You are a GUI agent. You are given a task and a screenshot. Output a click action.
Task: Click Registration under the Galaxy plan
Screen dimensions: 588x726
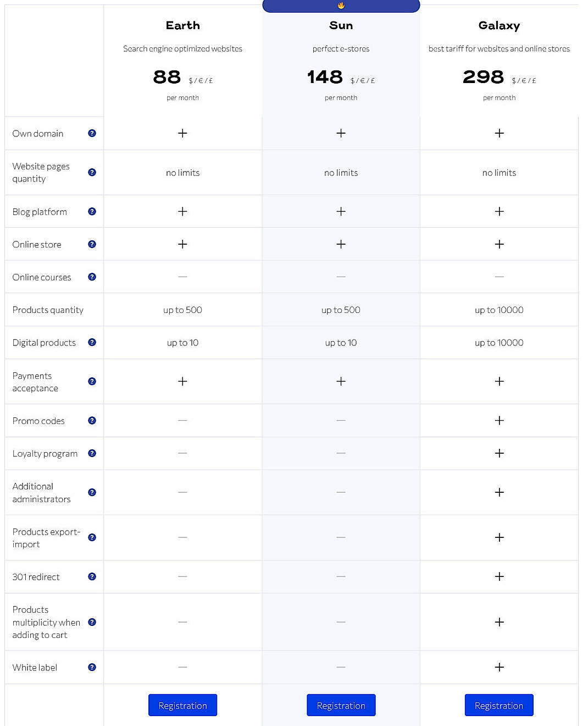click(499, 705)
